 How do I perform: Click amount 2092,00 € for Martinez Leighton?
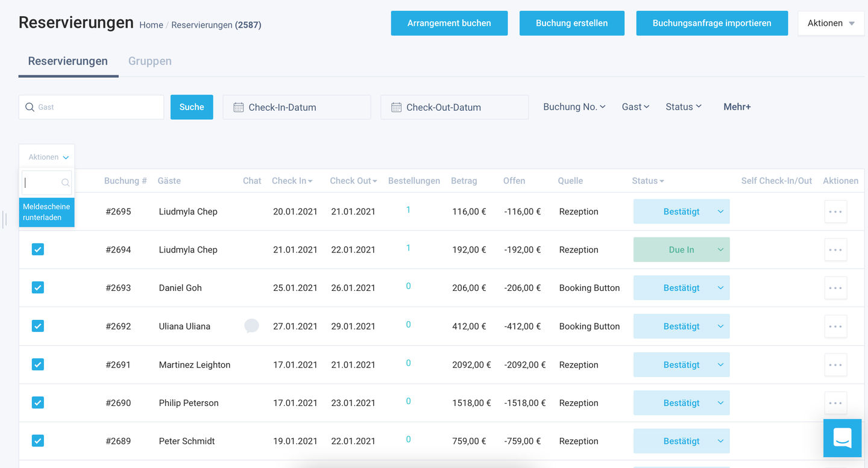coord(471,364)
